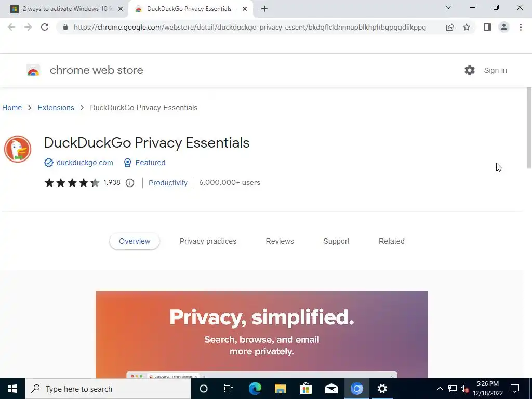Share this page using the share icon
The height and width of the screenshot is (399, 532).
(x=450, y=27)
